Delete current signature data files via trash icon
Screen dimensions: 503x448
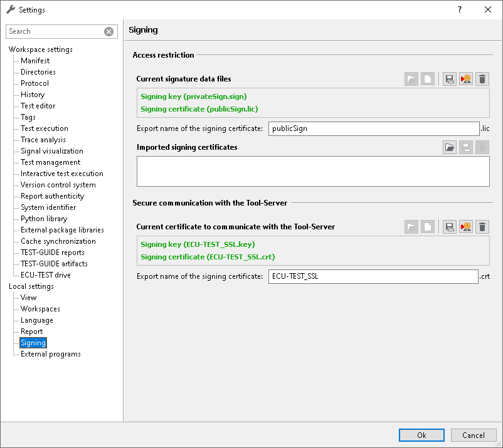(482, 79)
